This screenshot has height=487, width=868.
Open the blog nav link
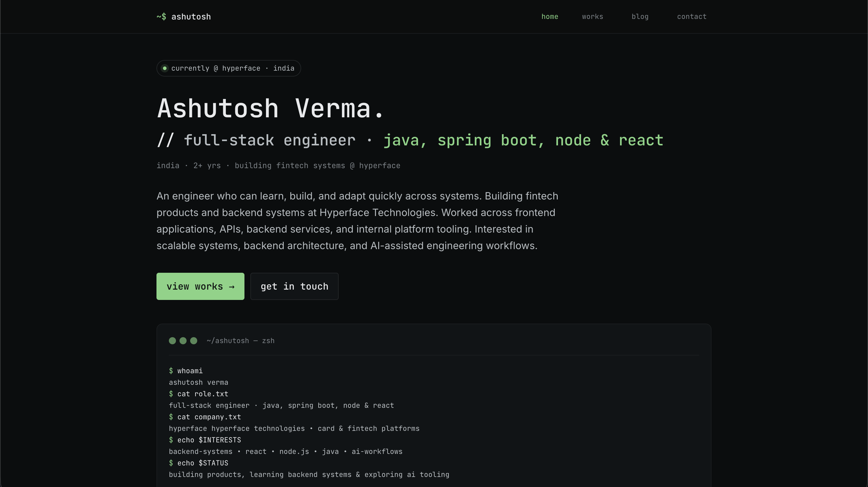coord(640,17)
